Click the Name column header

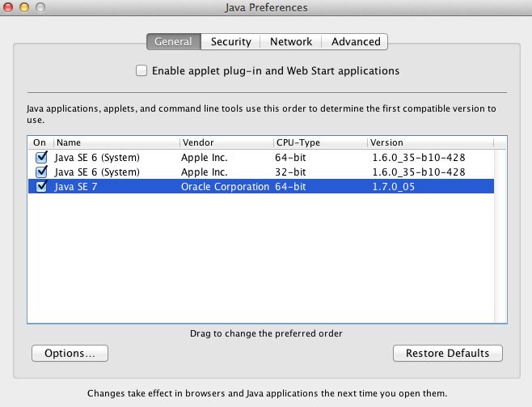pyautogui.click(x=116, y=142)
